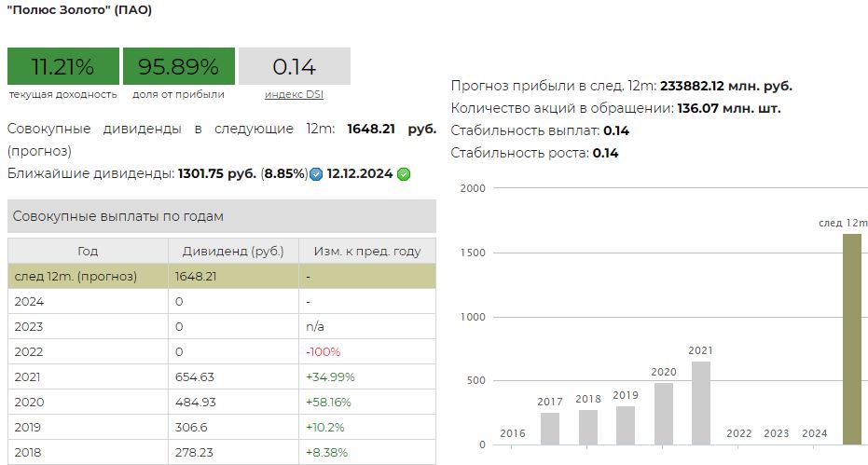Click the 1500 axis label on the chart
868x465 pixels.
473,253
